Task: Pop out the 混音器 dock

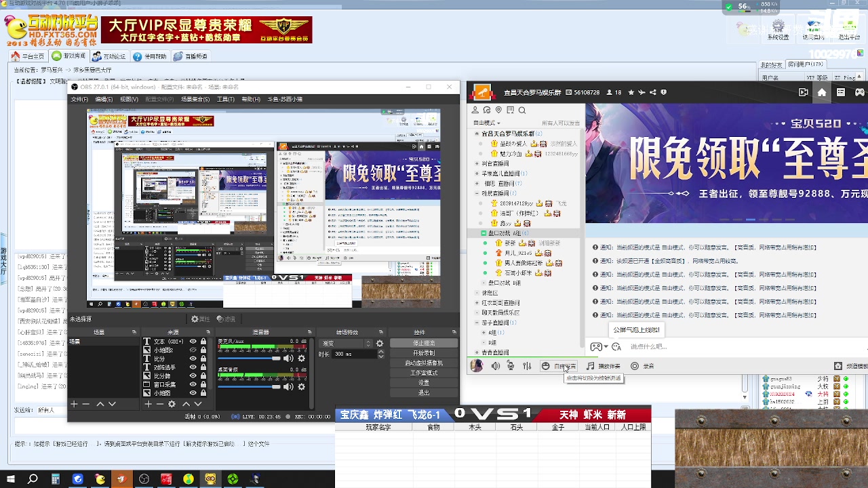Action: point(311,332)
